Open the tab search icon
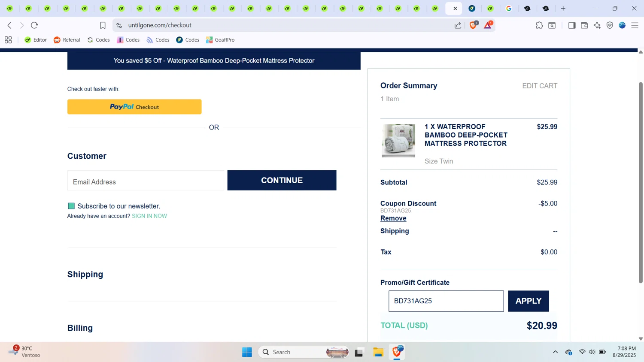 click(552, 25)
